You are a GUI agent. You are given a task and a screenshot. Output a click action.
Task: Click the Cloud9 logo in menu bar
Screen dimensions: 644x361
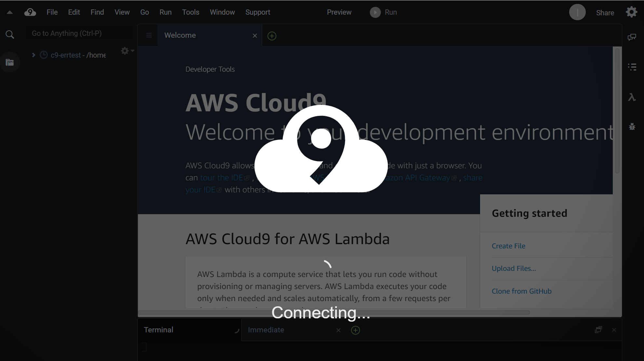[30, 12]
